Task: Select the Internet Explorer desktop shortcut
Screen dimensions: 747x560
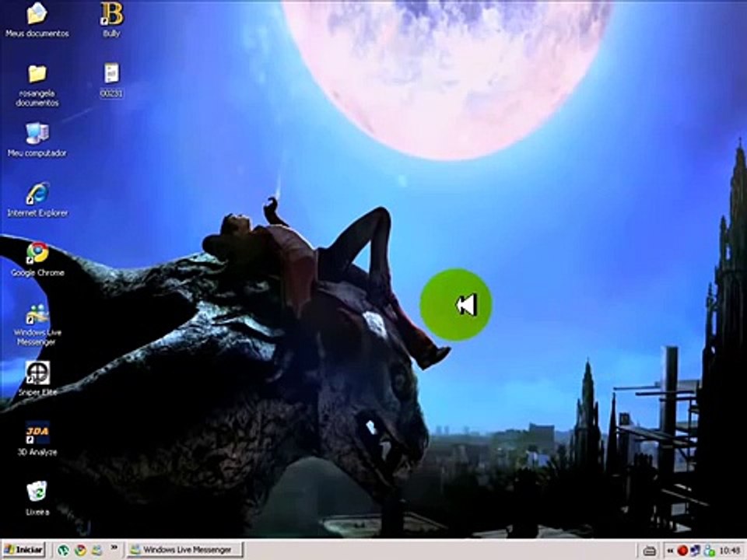Action: pyautogui.click(x=37, y=200)
